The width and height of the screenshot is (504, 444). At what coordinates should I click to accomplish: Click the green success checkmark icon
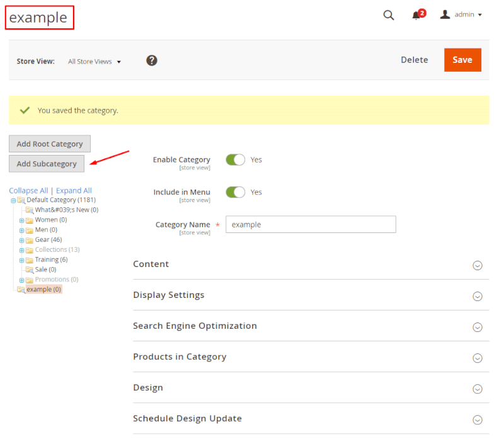(24, 109)
